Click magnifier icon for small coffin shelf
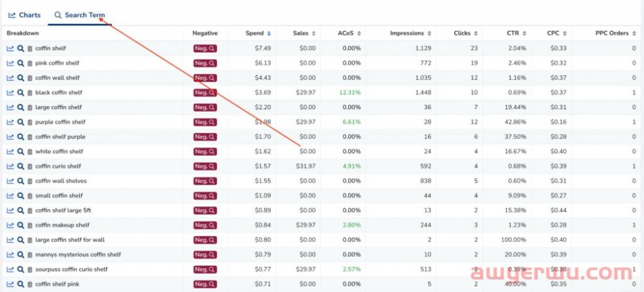644x292 pixels. tap(21, 196)
